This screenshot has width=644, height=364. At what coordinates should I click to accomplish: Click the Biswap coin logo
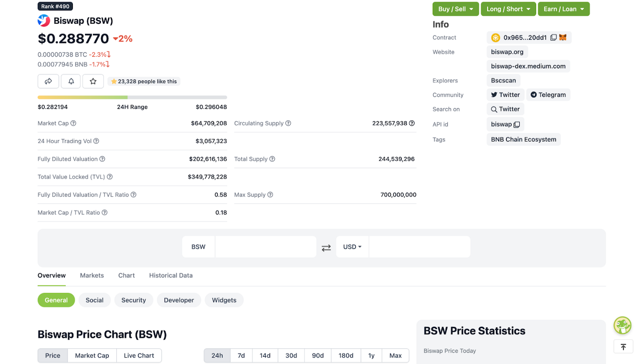click(44, 21)
